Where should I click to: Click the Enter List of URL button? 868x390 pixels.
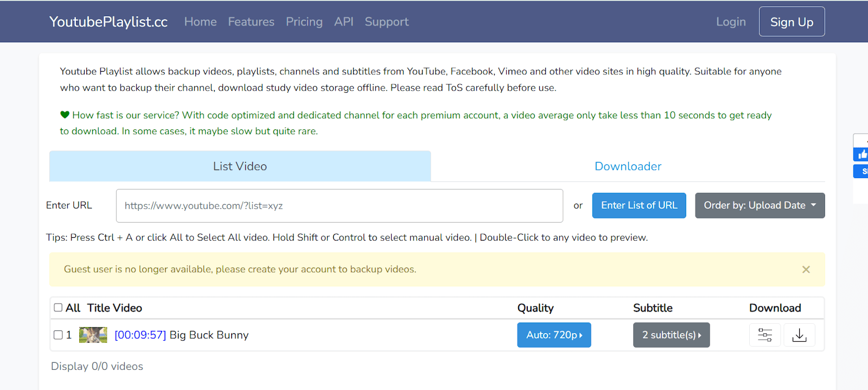pyautogui.click(x=639, y=205)
